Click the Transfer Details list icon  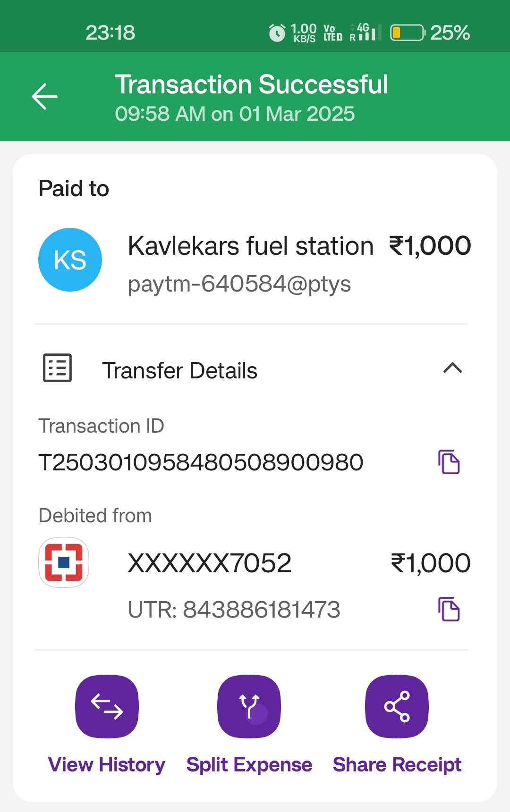(57, 368)
